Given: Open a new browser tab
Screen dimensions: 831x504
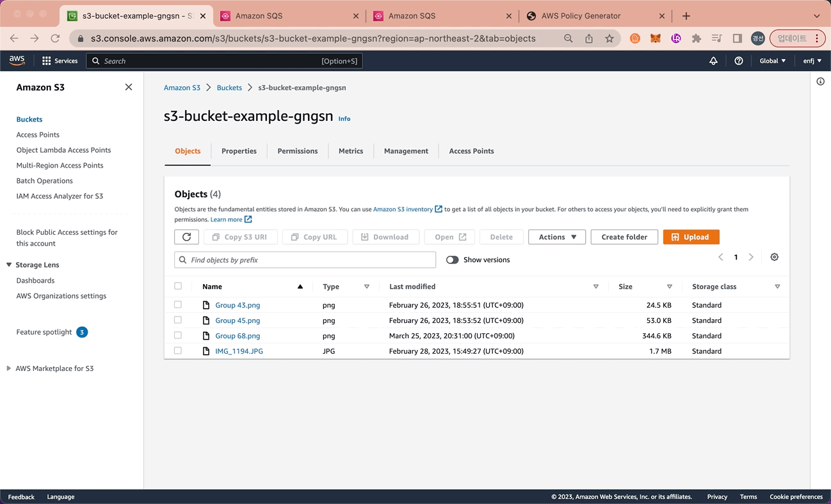Looking at the screenshot, I should 686,16.
